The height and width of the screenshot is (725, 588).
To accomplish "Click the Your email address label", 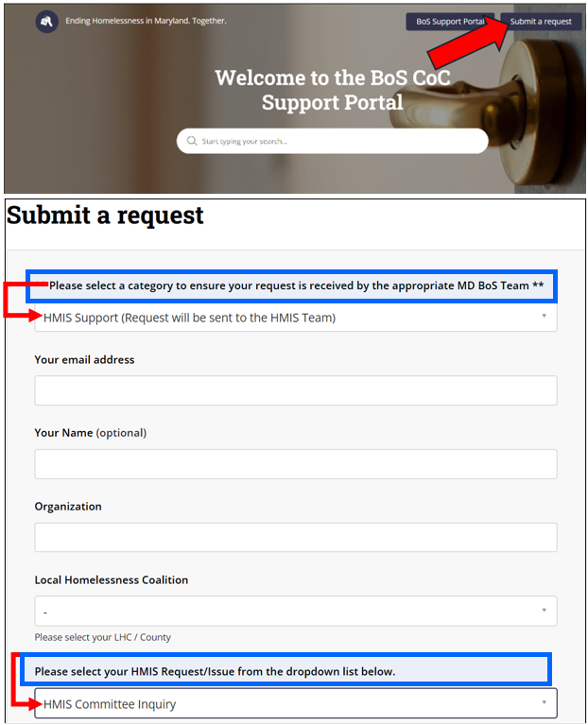I will [84, 359].
